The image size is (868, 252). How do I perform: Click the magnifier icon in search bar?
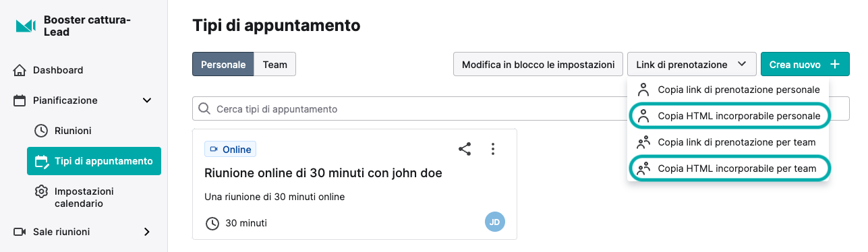coord(204,108)
